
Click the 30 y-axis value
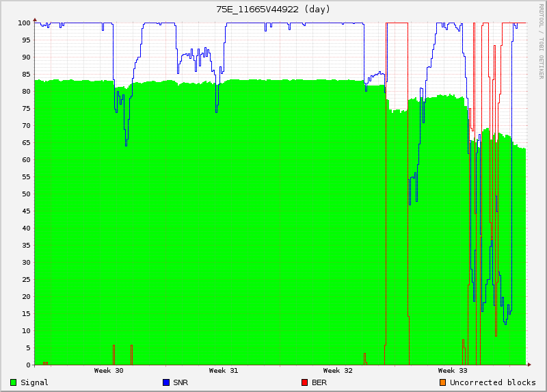(26, 263)
